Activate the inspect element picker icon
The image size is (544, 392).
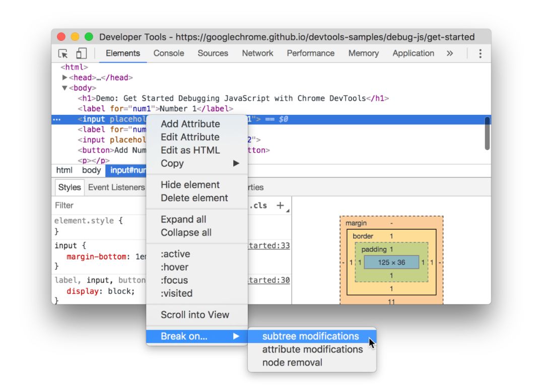coord(63,53)
